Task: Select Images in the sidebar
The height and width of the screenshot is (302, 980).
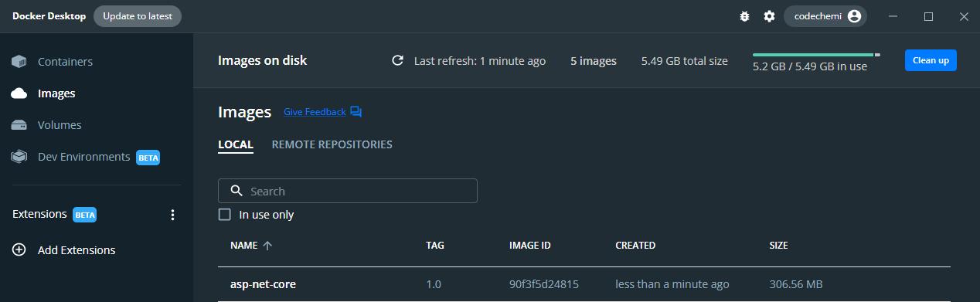Action: point(56,93)
